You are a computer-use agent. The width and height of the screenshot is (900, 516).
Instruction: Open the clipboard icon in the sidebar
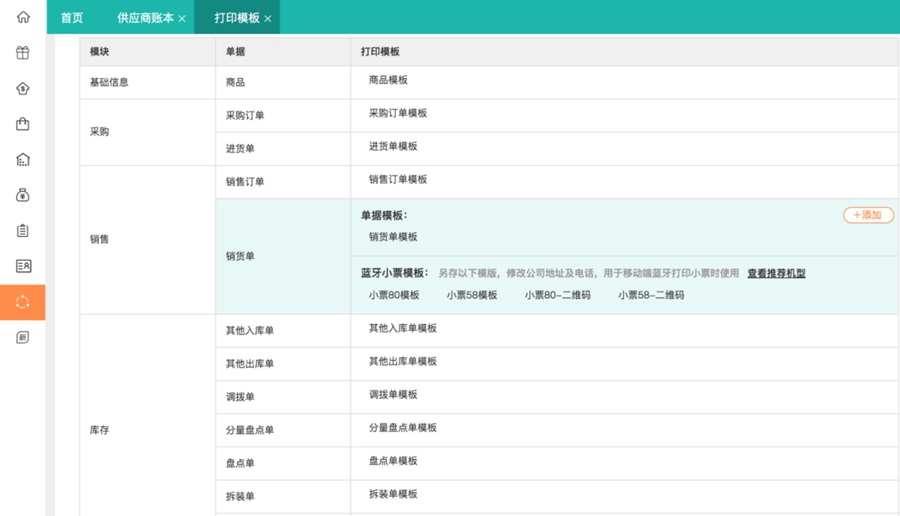click(23, 231)
